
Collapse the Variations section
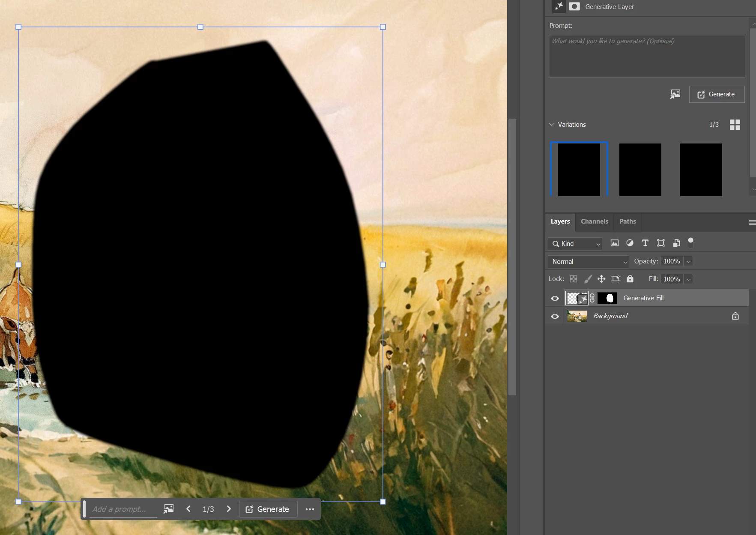[552, 125]
